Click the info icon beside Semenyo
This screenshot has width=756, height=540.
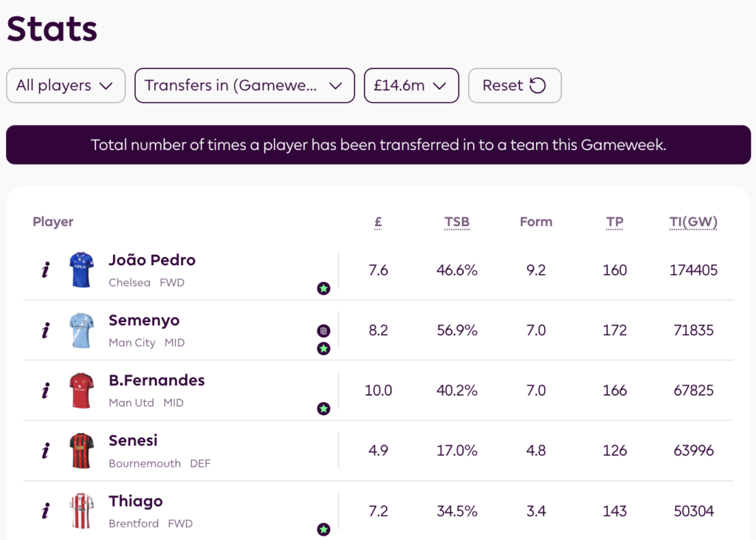coord(45,330)
